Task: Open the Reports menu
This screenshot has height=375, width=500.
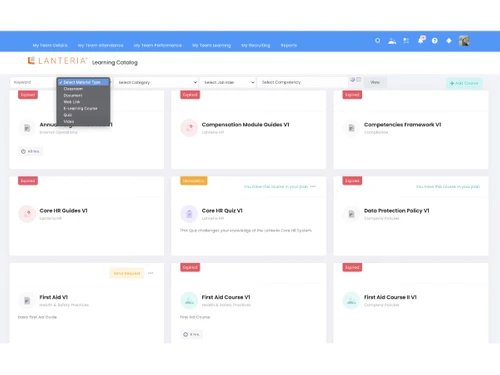Action: pyautogui.click(x=289, y=45)
